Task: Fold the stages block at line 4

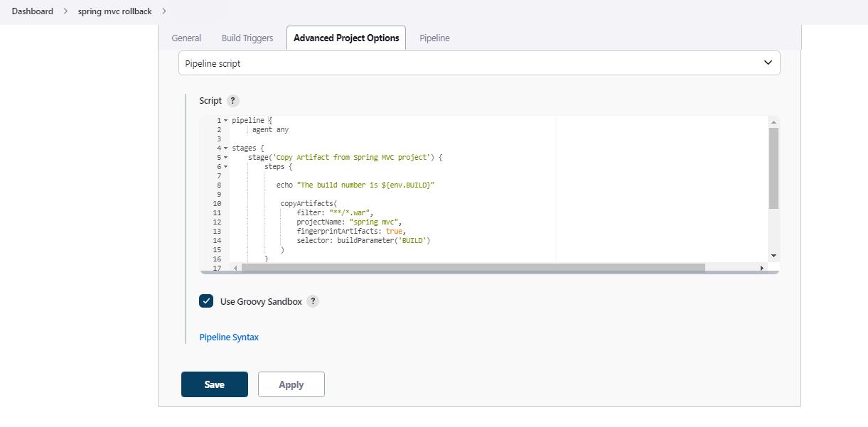Action: click(226, 148)
